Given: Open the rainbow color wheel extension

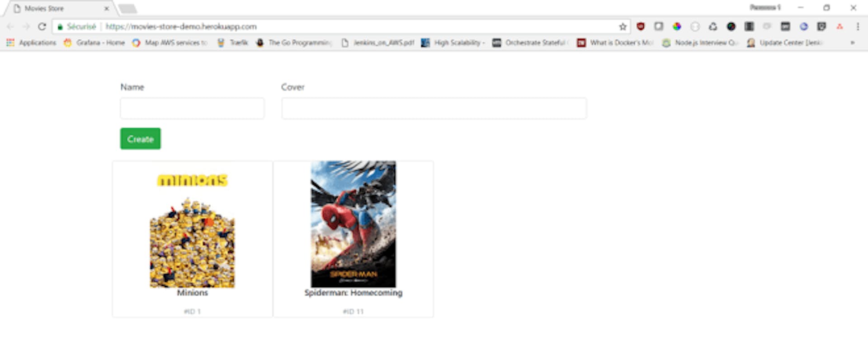Looking at the screenshot, I should click(x=677, y=27).
